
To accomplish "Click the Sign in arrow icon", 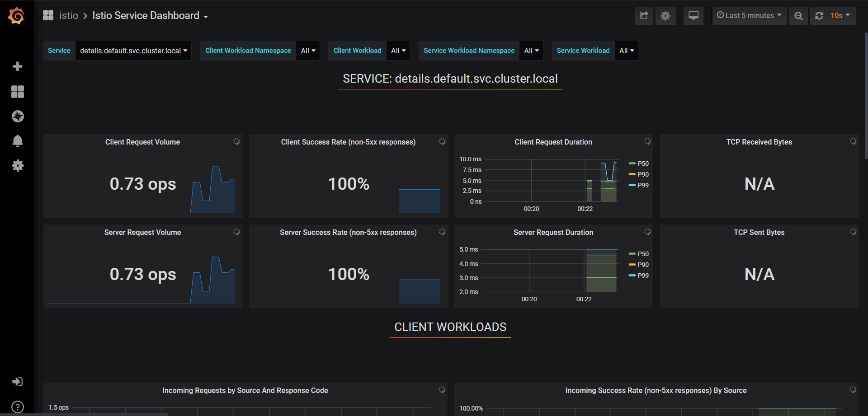I will coord(18,382).
